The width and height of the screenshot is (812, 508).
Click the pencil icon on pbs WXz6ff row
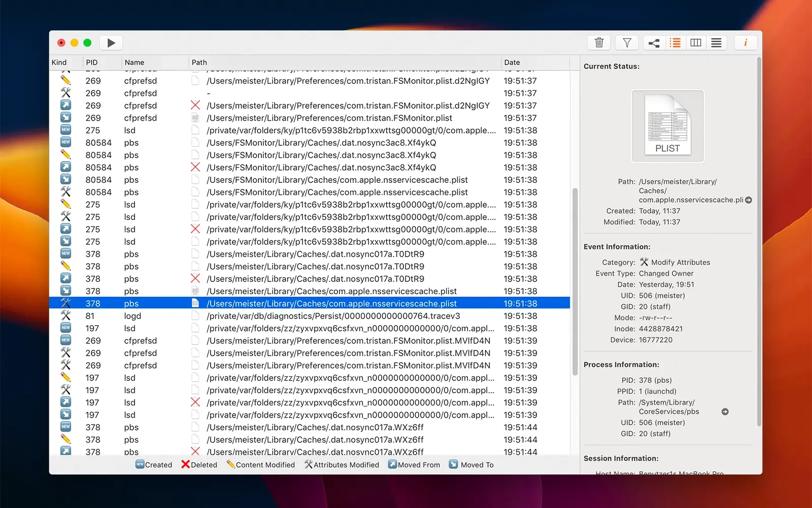point(65,439)
